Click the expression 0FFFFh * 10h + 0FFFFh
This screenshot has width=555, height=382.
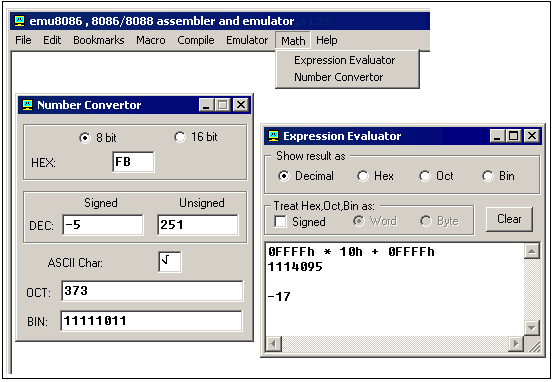(351, 252)
